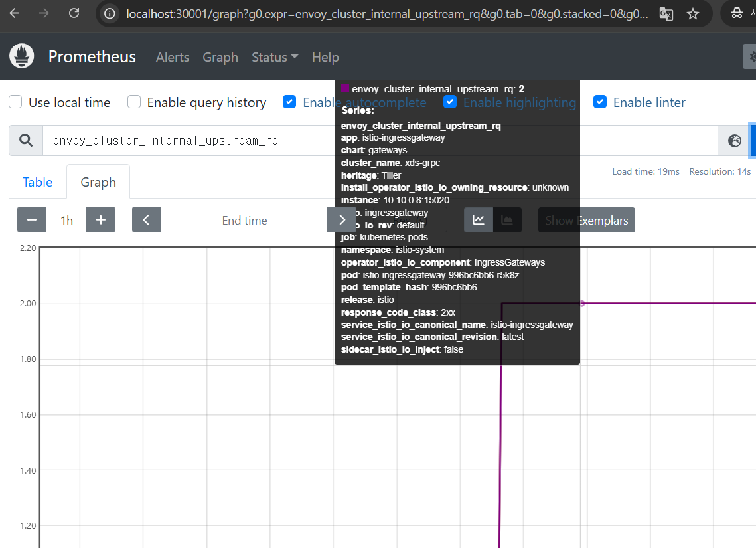Click the instance: 10.10.0.8:15020 tooltip line
This screenshot has height=548, width=756.
[x=395, y=200]
